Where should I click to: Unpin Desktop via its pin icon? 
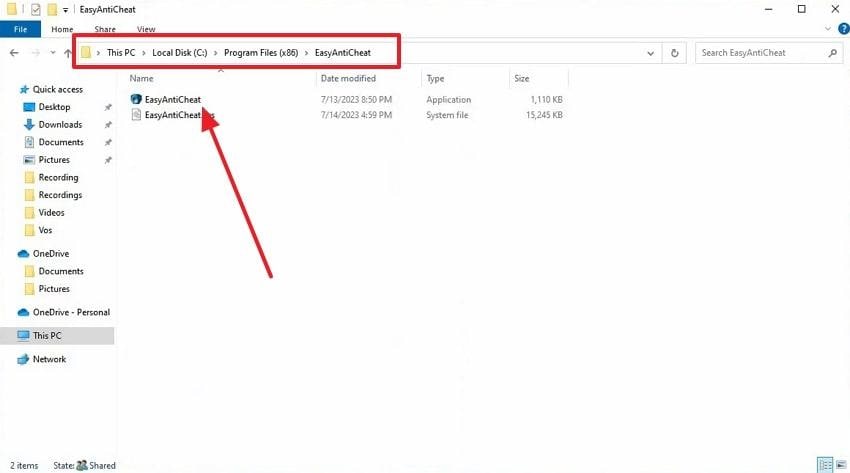(x=108, y=107)
